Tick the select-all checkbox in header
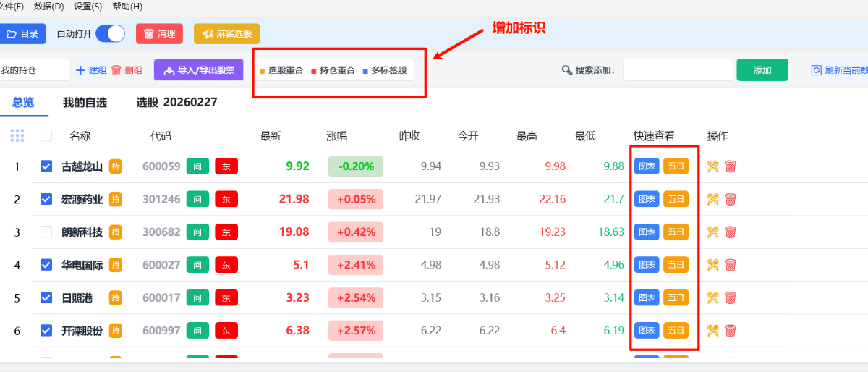Image resolution: width=868 pixels, height=372 pixels. click(46, 136)
